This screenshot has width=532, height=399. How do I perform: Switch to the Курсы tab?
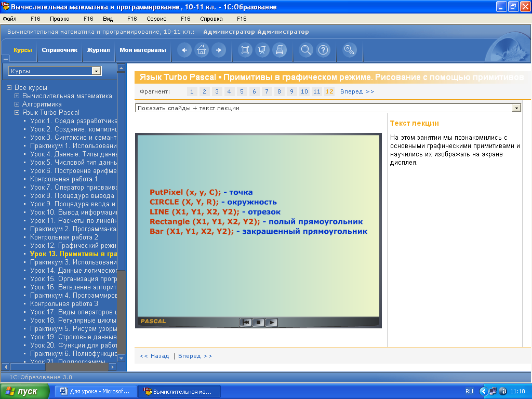pos(23,50)
